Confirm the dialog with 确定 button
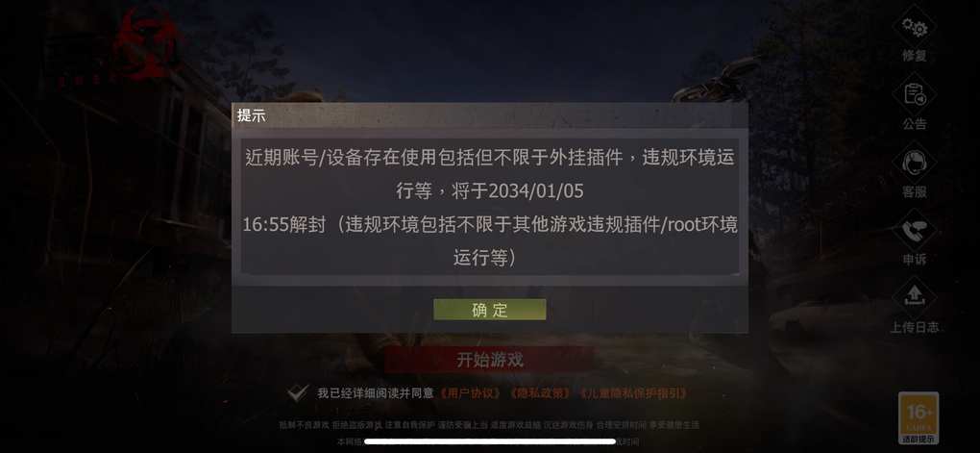This screenshot has width=980, height=453. (490, 309)
